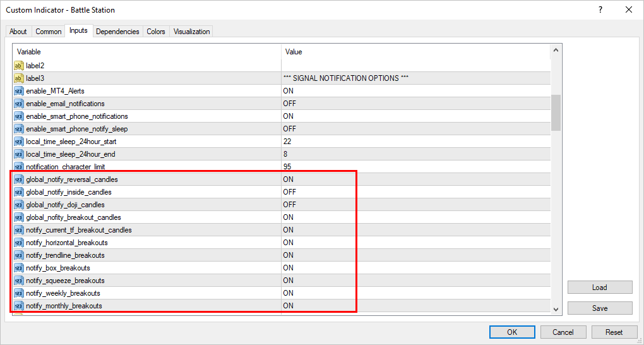Click the label3 string icon
This screenshot has height=345, width=644.
click(19, 78)
